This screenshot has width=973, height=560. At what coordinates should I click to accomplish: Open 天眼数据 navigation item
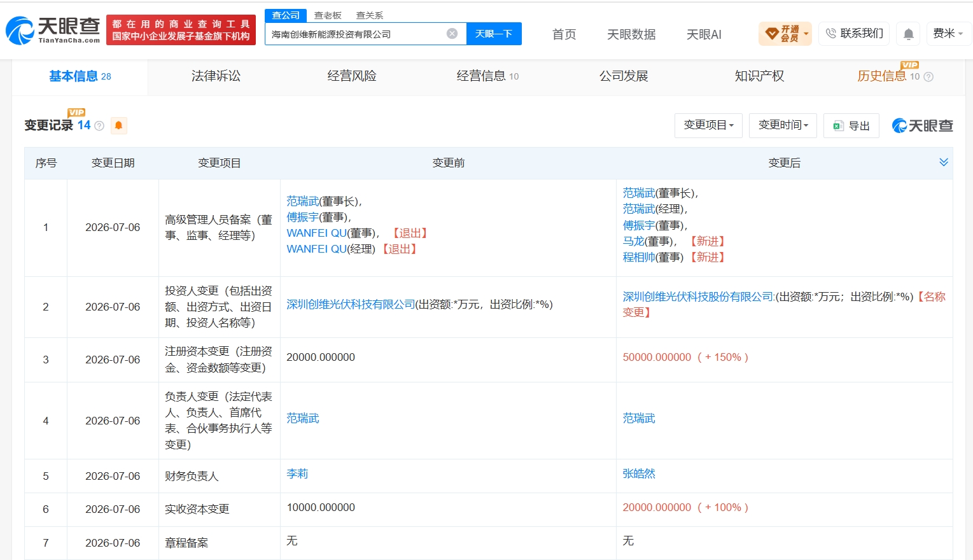(631, 34)
